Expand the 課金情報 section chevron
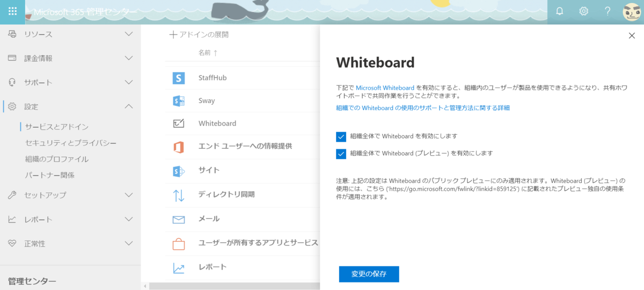Screen dimensions: 644x290 pos(129,58)
